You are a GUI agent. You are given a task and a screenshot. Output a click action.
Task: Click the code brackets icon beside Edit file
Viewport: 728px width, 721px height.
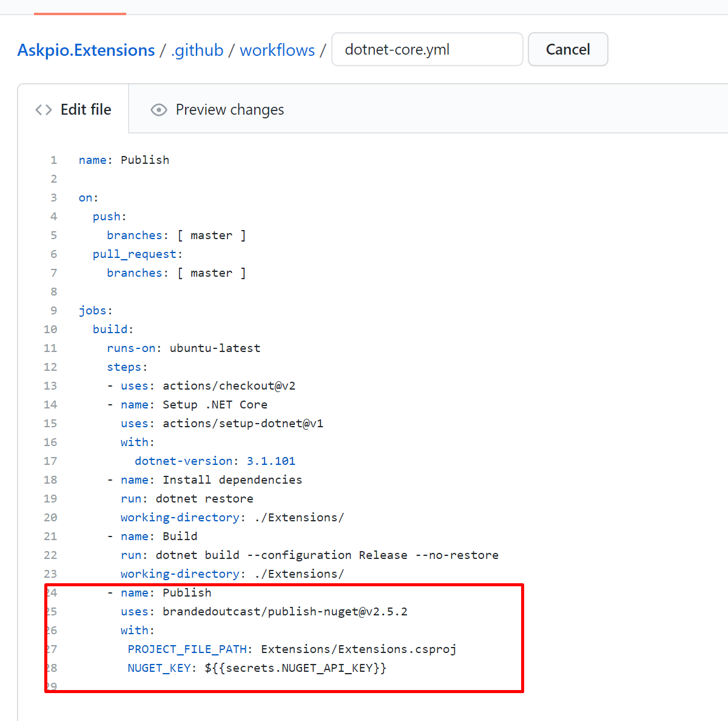coord(43,110)
